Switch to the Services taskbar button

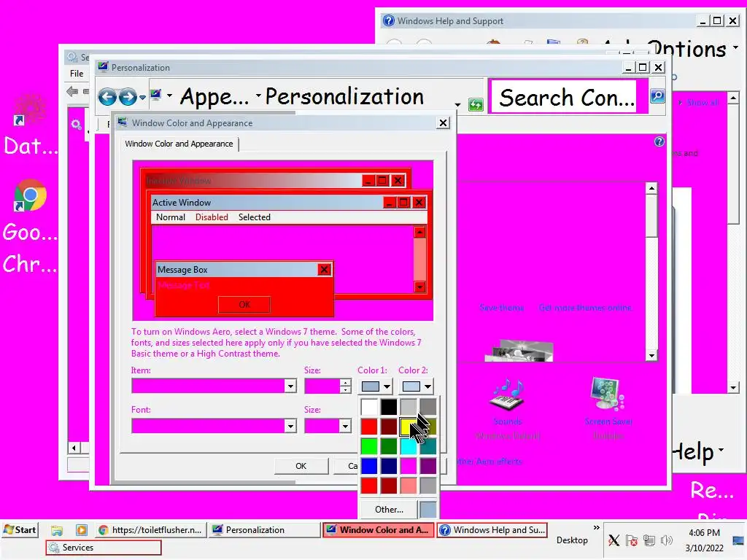(x=104, y=548)
